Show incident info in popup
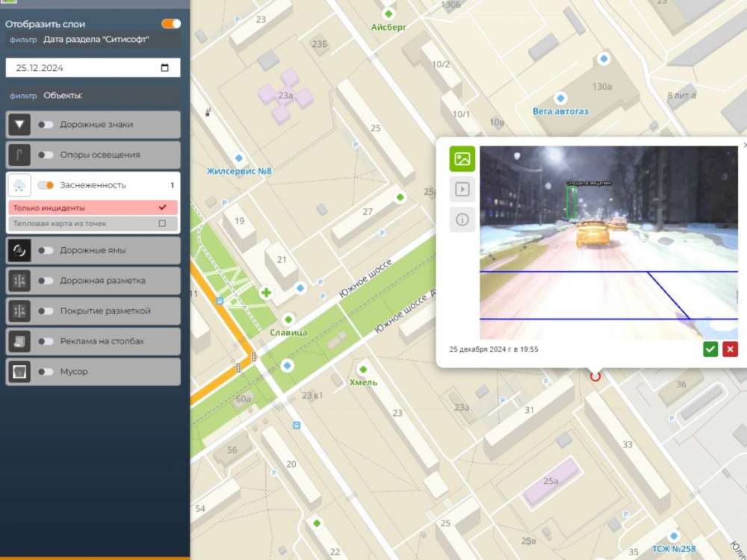 (x=462, y=220)
